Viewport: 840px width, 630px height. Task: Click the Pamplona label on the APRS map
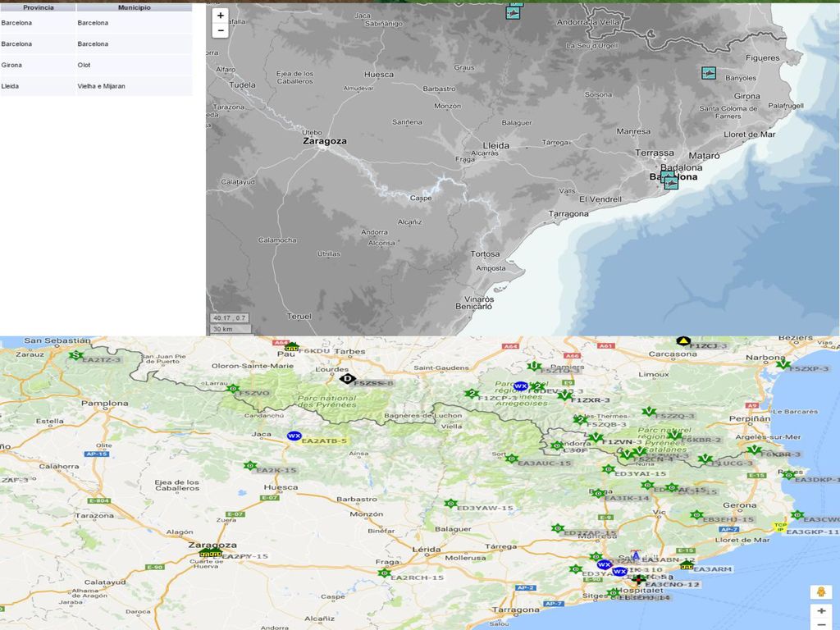pyautogui.click(x=104, y=403)
